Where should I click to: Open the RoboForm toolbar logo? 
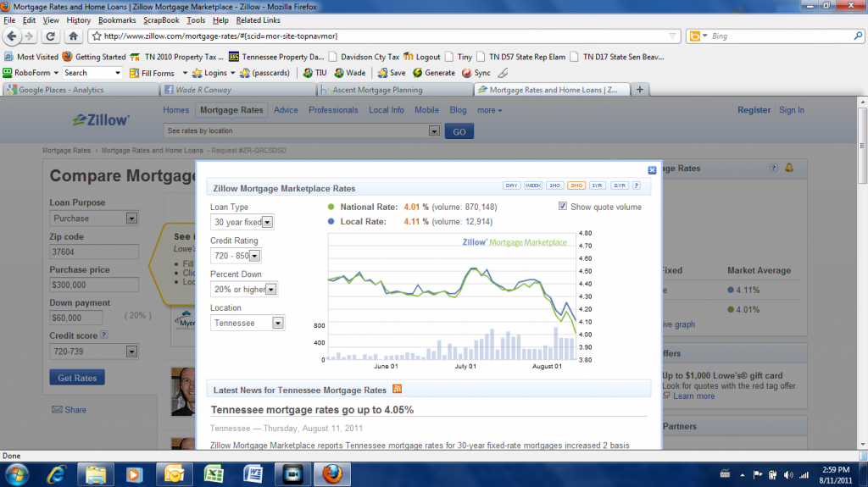point(8,73)
